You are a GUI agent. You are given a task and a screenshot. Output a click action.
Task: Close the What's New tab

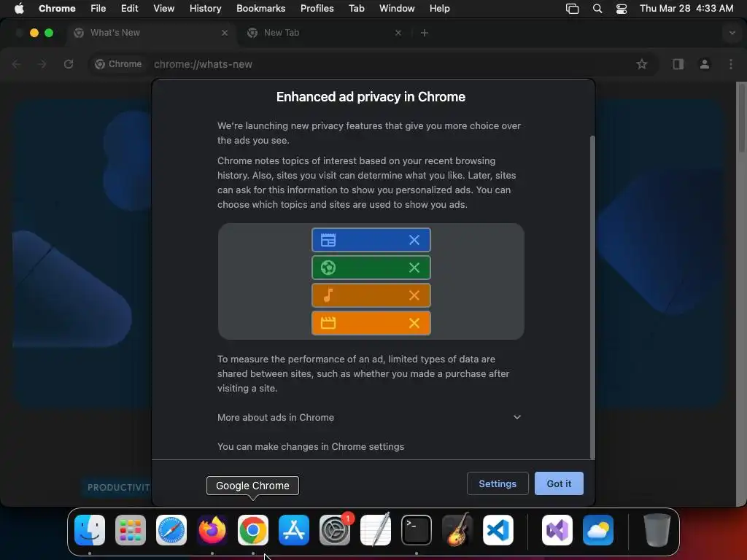[225, 33]
